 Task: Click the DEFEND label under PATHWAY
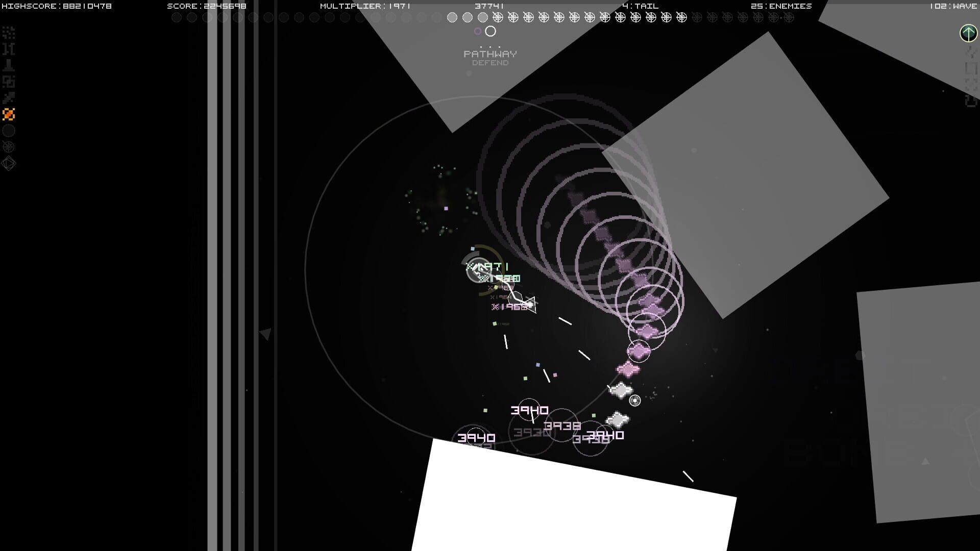(490, 62)
